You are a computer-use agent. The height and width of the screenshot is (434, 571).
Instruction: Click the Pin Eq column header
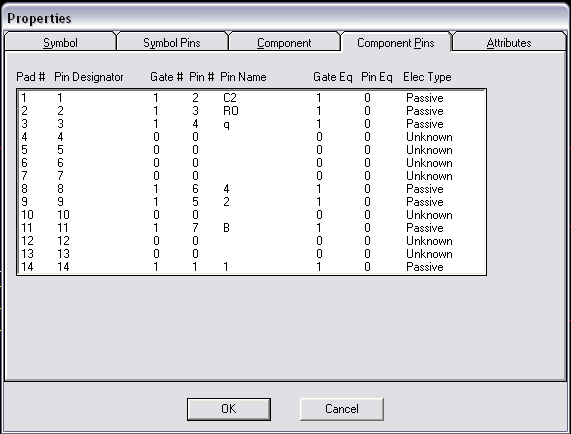377,77
